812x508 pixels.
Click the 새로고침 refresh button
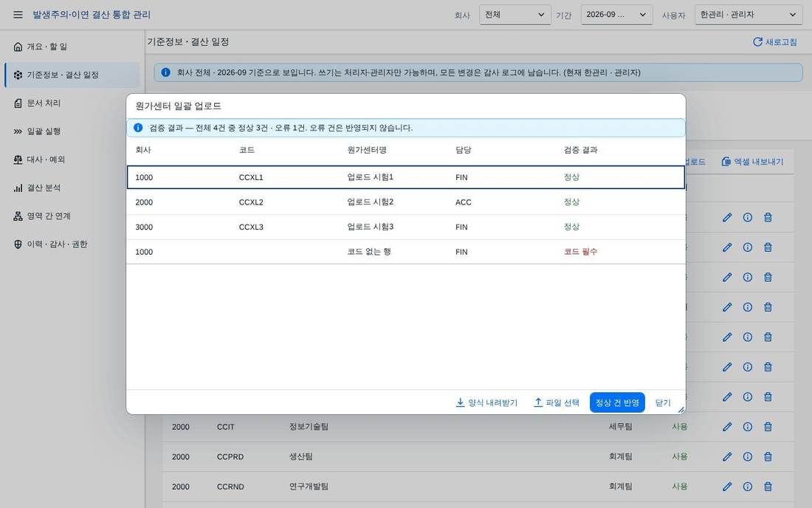pos(774,42)
